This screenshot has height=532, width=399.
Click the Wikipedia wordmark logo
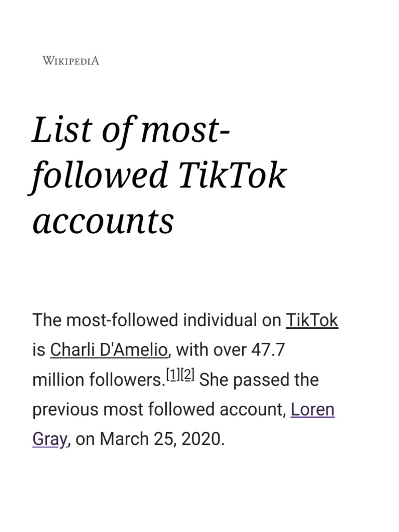pyautogui.click(x=70, y=61)
